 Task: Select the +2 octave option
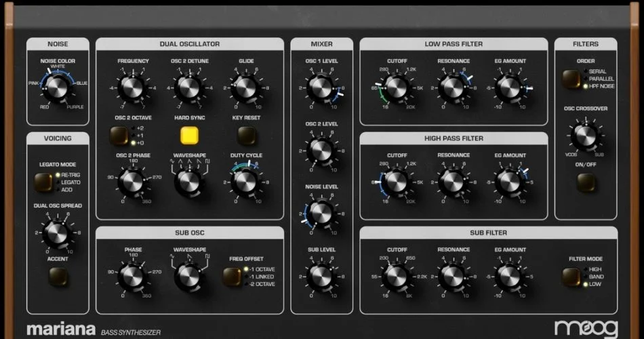pos(140,128)
